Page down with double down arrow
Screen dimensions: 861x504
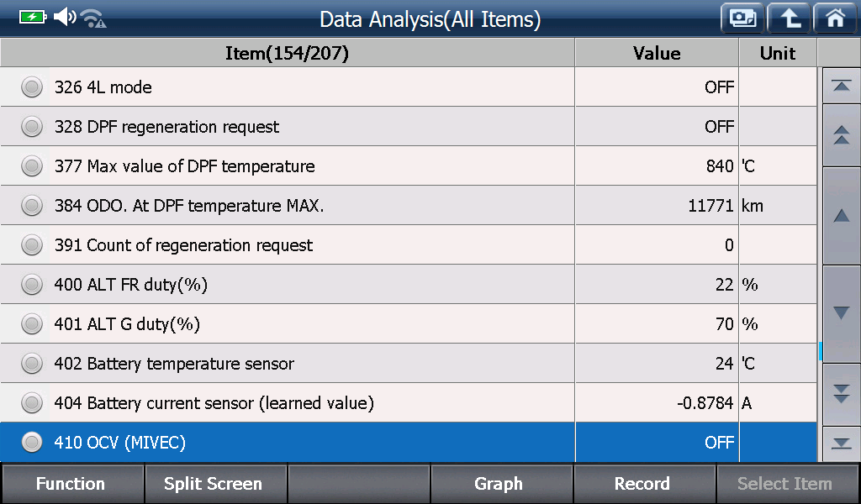pyautogui.click(x=841, y=394)
